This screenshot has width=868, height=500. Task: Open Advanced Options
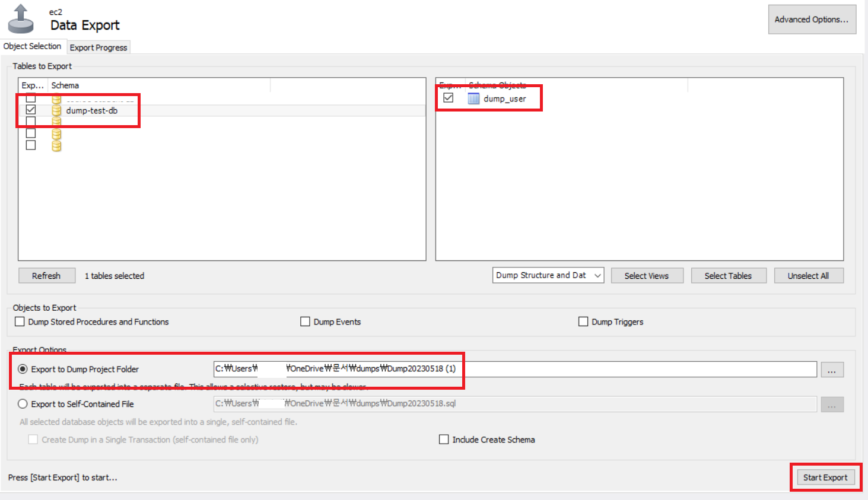[x=812, y=20]
